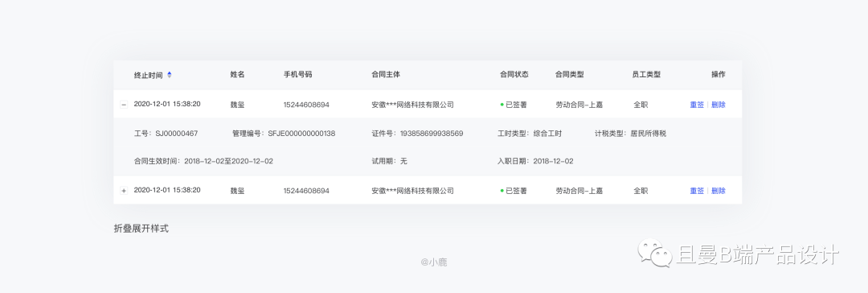868x293 pixels.
Task: Click 删除 in the expanded row
Action: (x=719, y=105)
